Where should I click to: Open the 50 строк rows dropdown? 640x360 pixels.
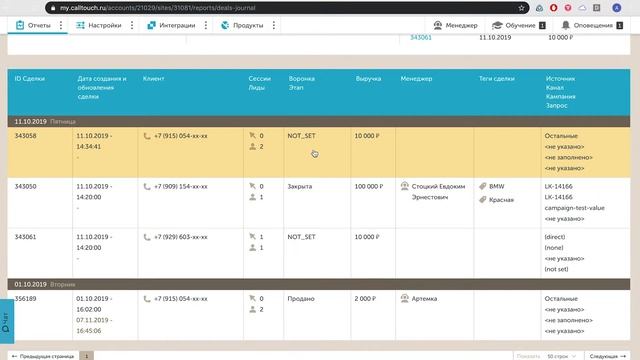562,356
